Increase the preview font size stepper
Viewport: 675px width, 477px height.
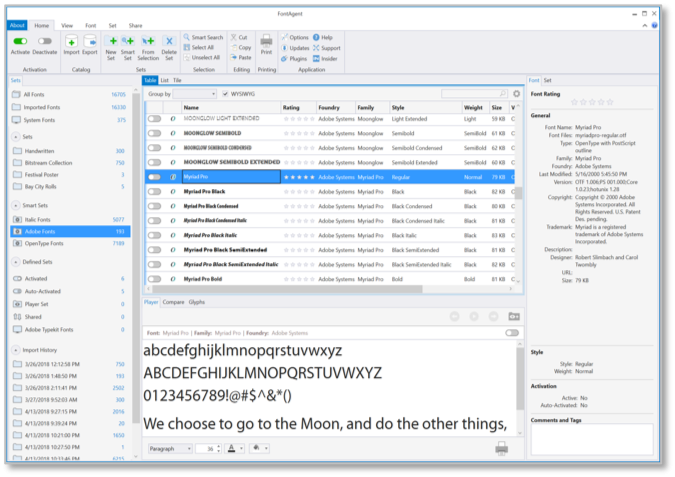219,446
